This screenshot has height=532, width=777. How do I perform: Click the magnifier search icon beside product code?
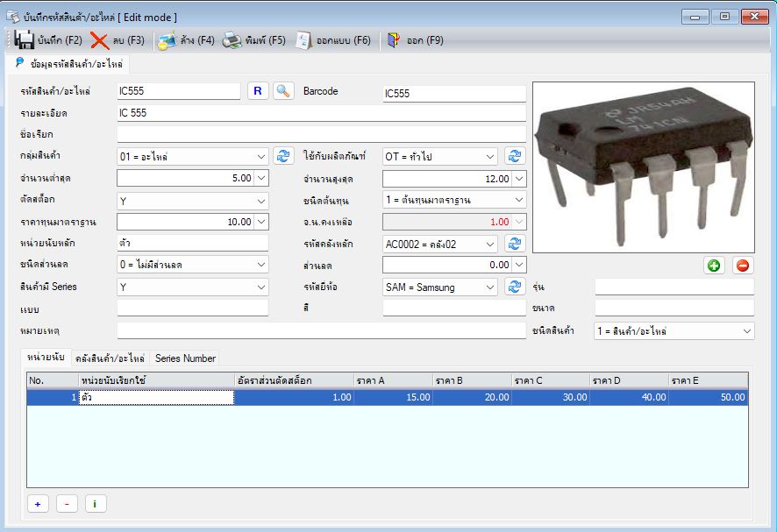[283, 91]
